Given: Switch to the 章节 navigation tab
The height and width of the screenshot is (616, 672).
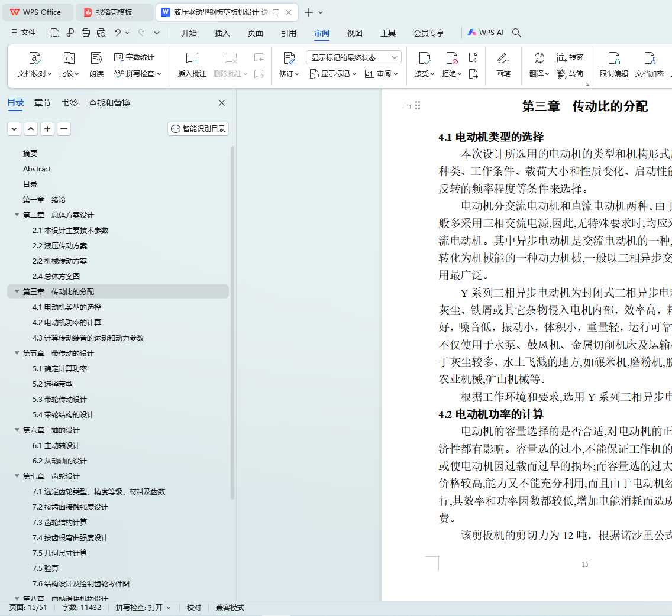Looking at the screenshot, I should click(43, 103).
